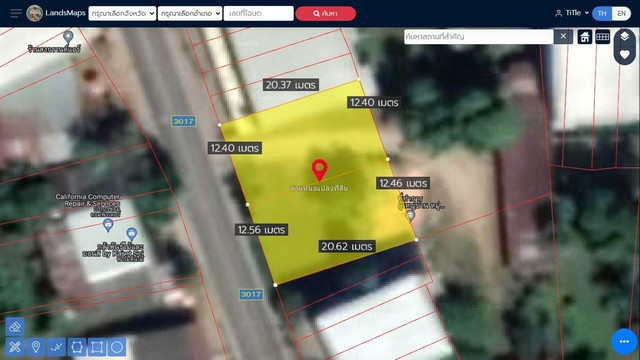Select the place marker tool
Image resolution: width=640 pixels, height=360 pixels.
pyautogui.click(x=36, y=347)
